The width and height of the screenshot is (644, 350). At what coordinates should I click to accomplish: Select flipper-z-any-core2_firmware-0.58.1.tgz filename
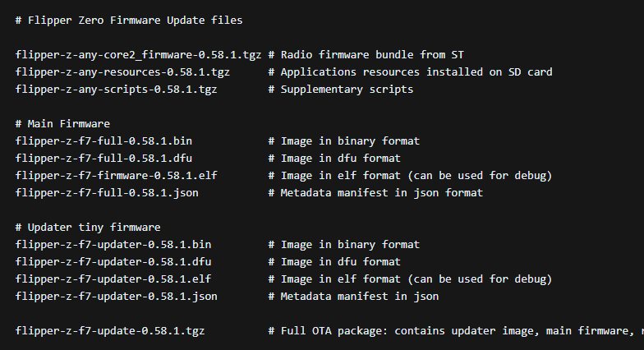pyautogui.click(x=138, y=54)
